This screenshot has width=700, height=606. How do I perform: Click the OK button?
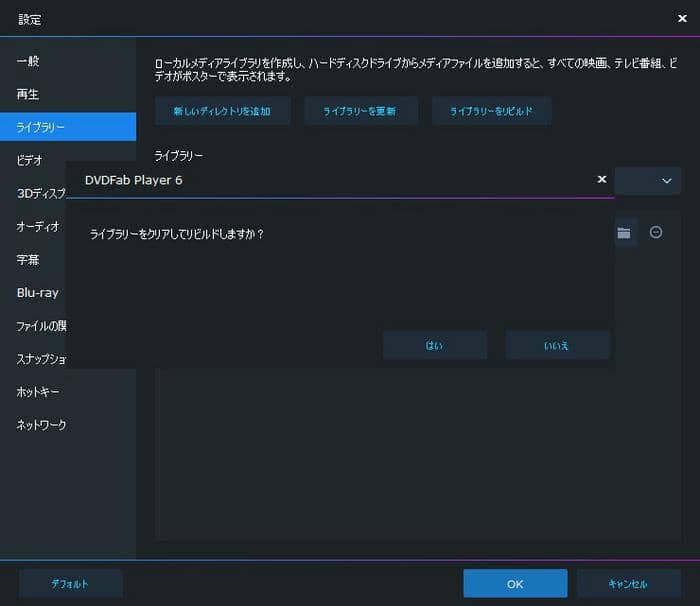tap(515, 584)
